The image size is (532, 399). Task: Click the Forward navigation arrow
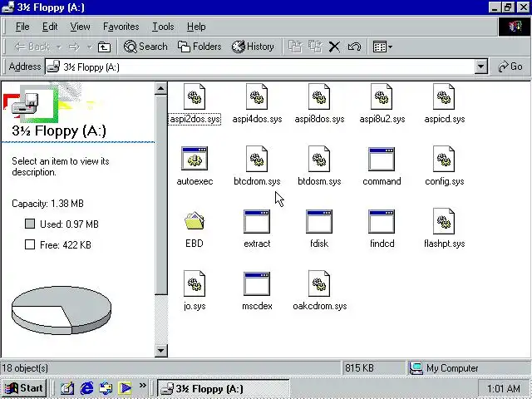pyautogui.click(x=74, y=47)
